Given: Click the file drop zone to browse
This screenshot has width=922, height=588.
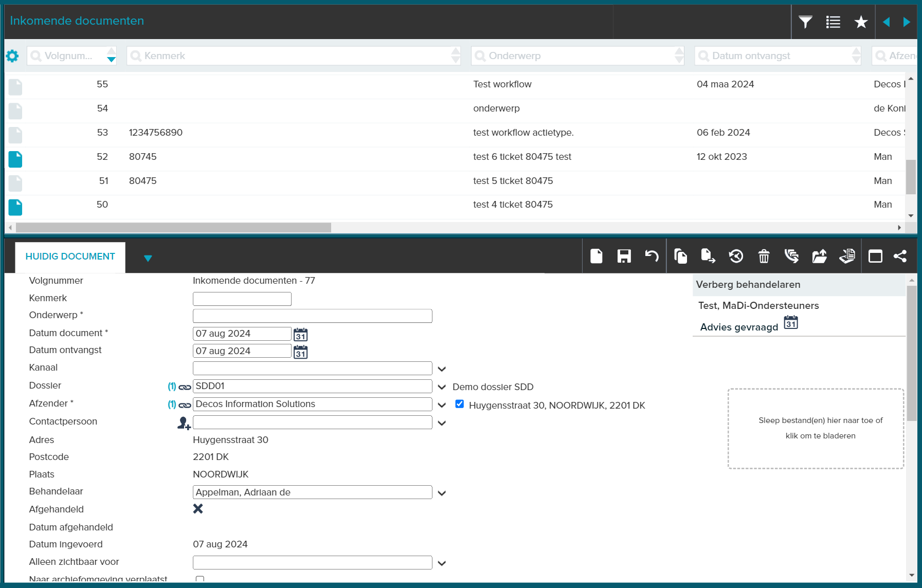Looking at the screenshot, I should [816, 428].
